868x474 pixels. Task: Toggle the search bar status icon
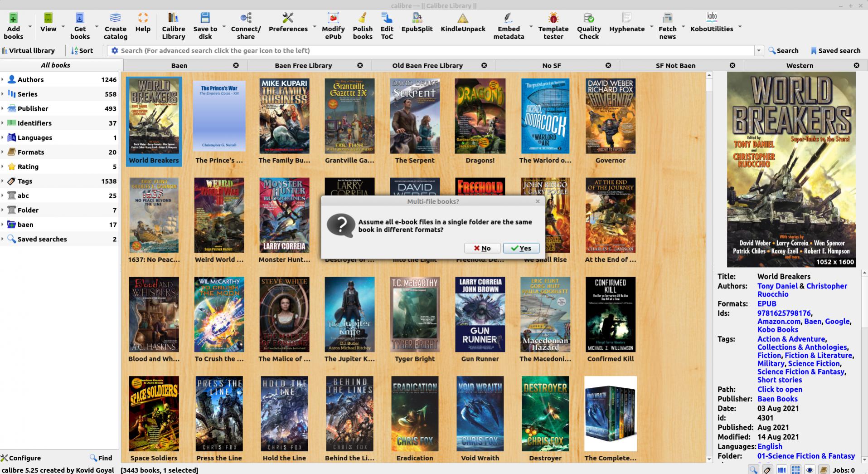point(753,470)
